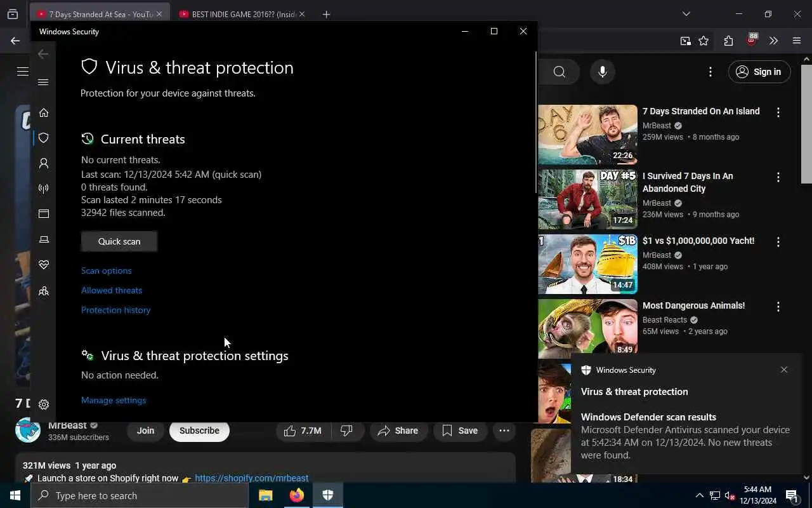Open options for 7 Days Stranded On An Island
Screen dimensions: 812x508
pos(778,112)
